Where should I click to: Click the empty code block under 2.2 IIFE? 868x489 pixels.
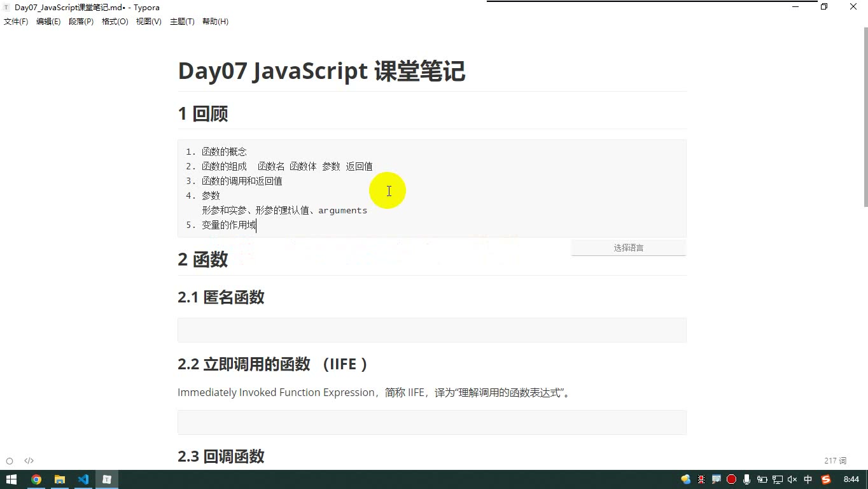click(x=432, y=423)
